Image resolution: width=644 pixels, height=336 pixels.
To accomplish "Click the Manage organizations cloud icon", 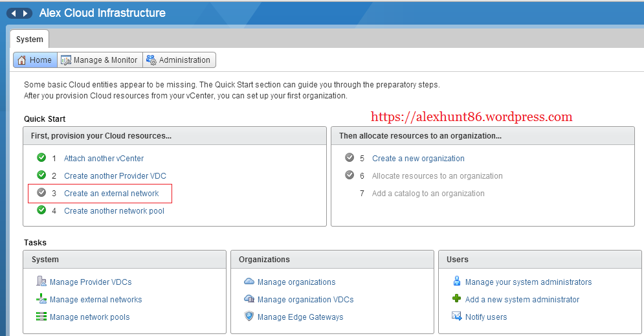I will 249,282.
